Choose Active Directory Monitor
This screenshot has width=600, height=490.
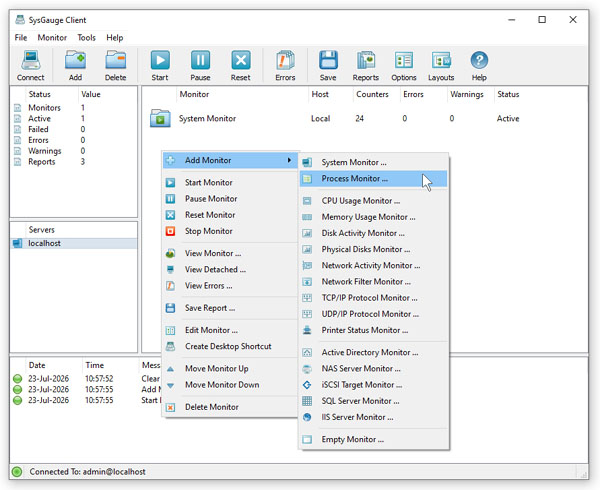373,352
